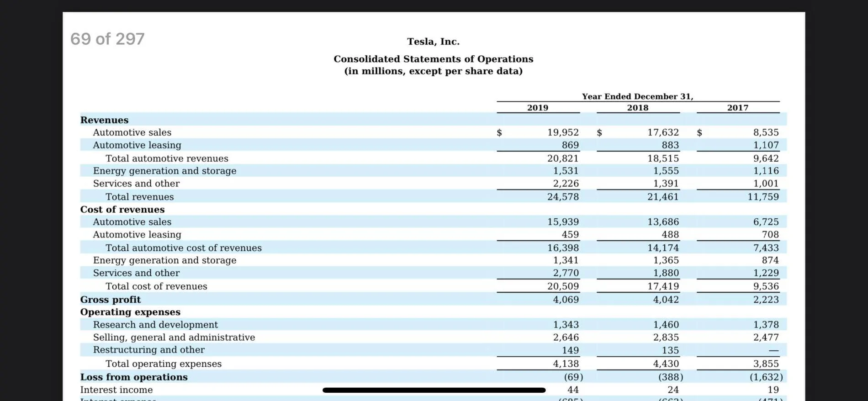Select the bold "Loss from operations" label
This screenshot has height=401, width=868.
tap(134, 377)
